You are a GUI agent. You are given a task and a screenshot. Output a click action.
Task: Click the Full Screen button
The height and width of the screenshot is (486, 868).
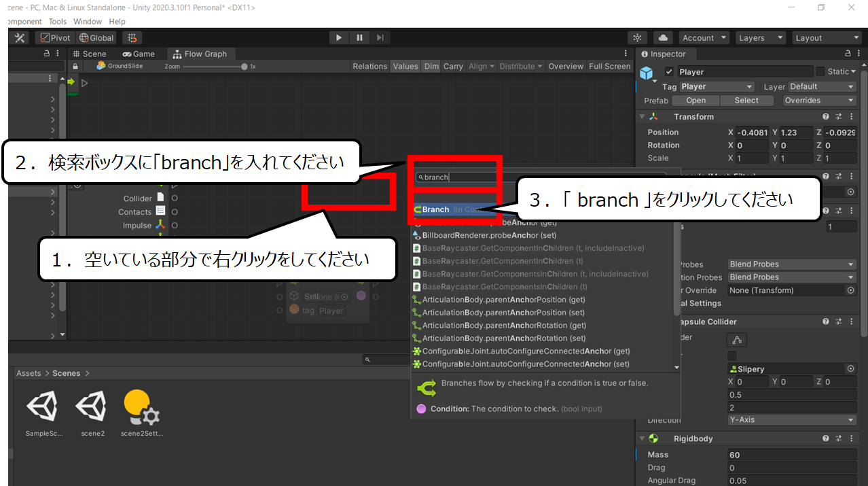tap(610, 66)
